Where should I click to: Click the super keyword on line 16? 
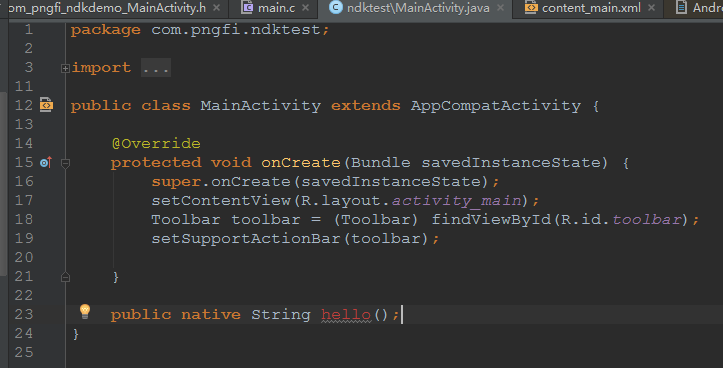coord(176,182)
